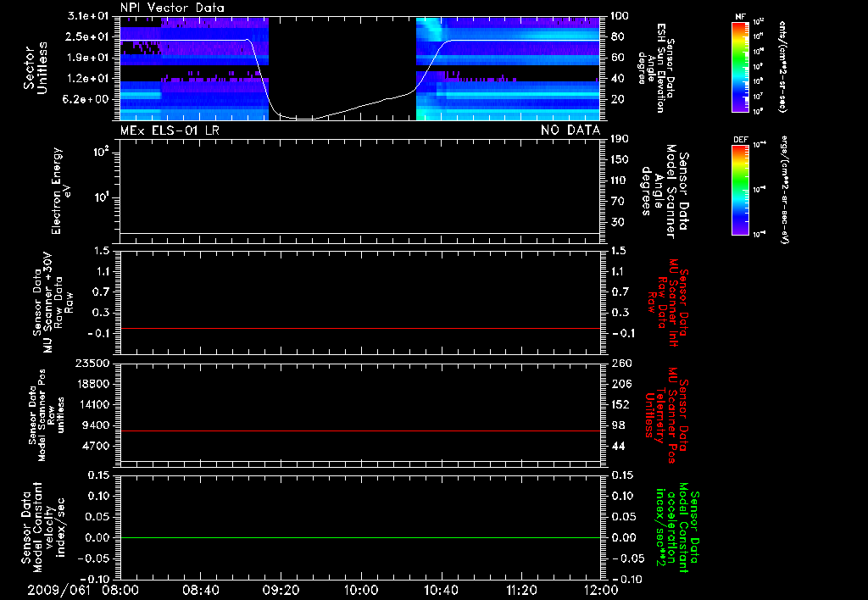The width and height of the screenshot is (868, 600).
Task: Click the "ergs/(cm**2-sr-sec-eV)" units label
Action: (784, 190)
